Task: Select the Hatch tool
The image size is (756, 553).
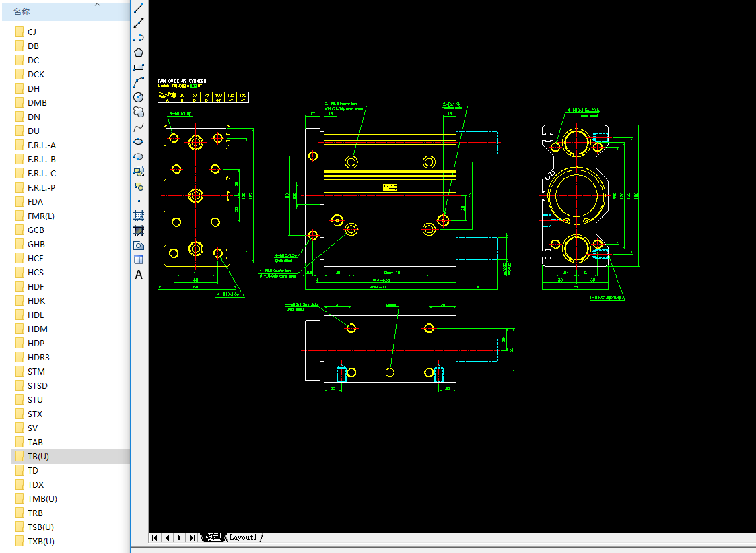Action: [x=139, y=216]
